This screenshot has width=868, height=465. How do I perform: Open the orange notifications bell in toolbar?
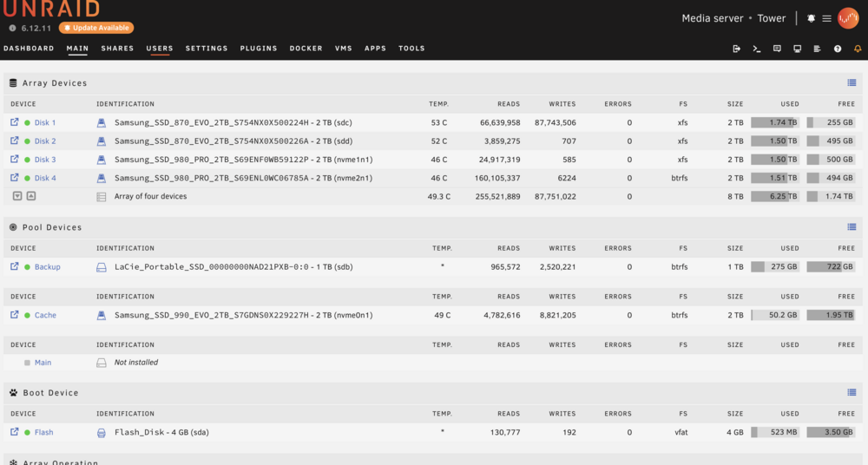point(858,49)
